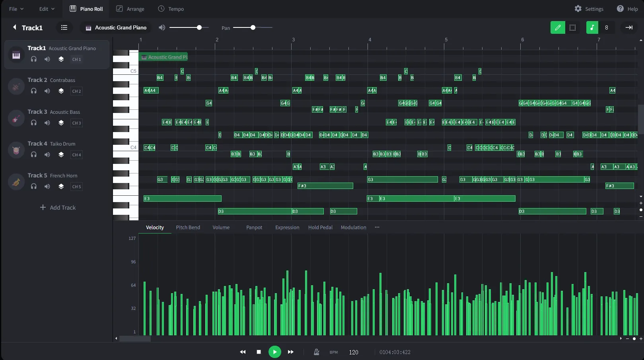Image resolution: width=644 pixels, height=360 pixels.
Task: Open the Volume control tab
Action: pos(221,228)
